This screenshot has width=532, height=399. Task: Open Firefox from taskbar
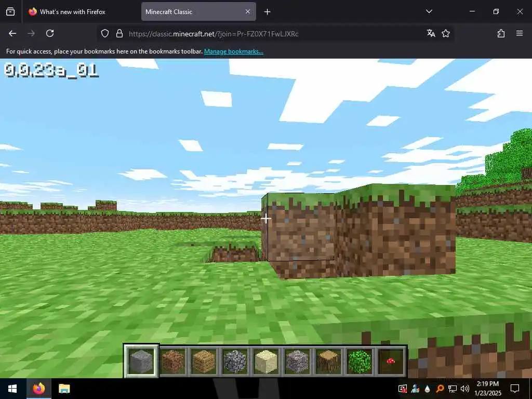coord(39,389)
